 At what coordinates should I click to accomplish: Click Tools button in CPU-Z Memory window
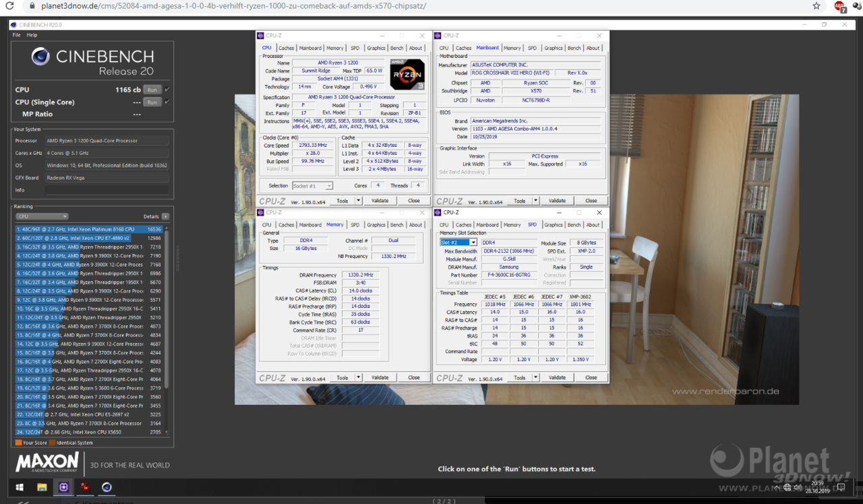(343, 377)
